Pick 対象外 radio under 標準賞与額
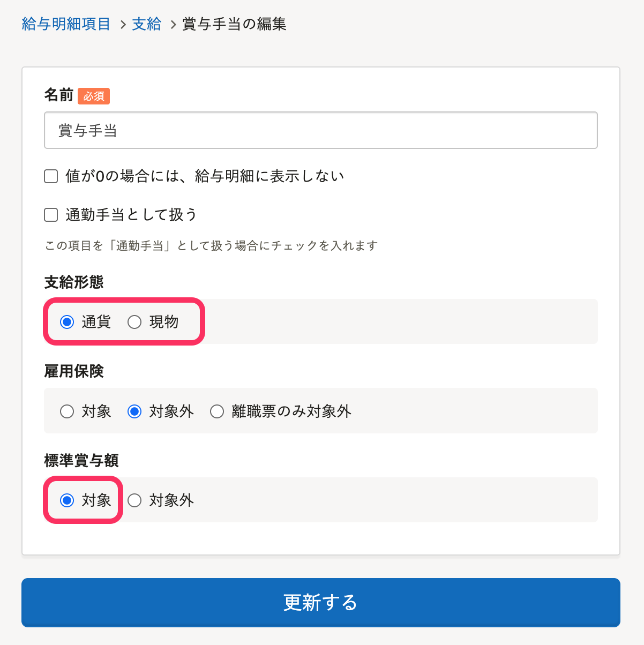This screenshot has width=644, height=645. [134, 500]
